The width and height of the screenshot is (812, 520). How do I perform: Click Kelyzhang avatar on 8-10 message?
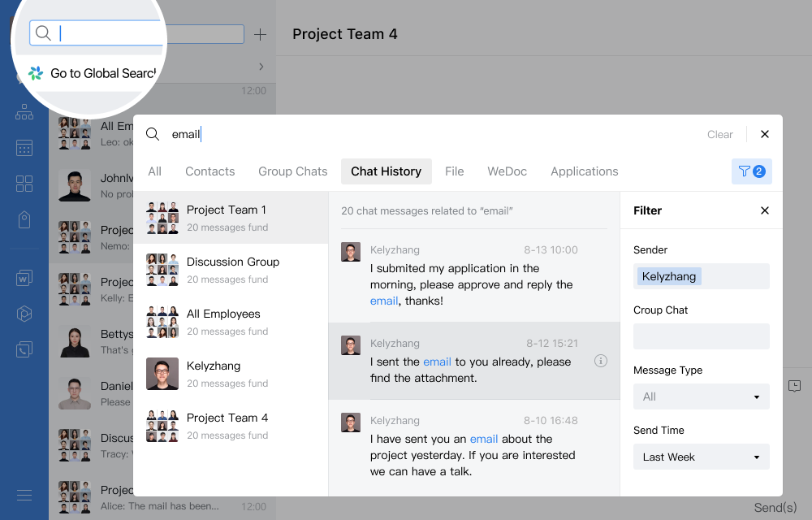click(351, 422)
